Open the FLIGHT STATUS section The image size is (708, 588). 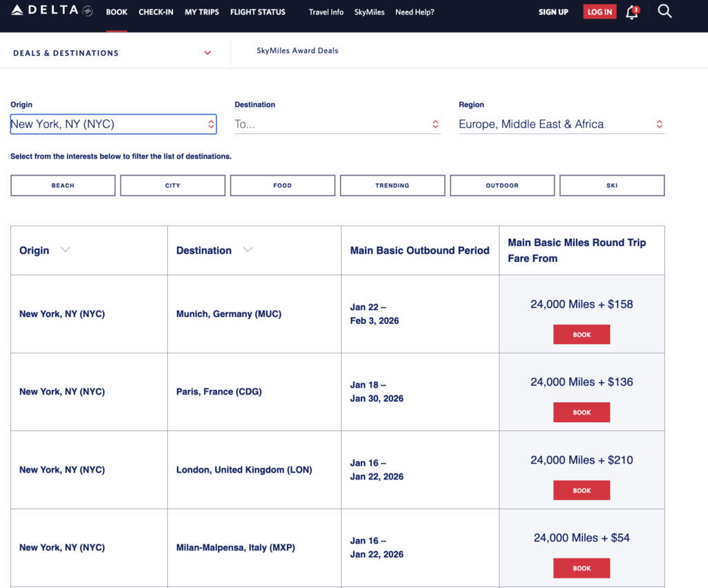[257, 12]
